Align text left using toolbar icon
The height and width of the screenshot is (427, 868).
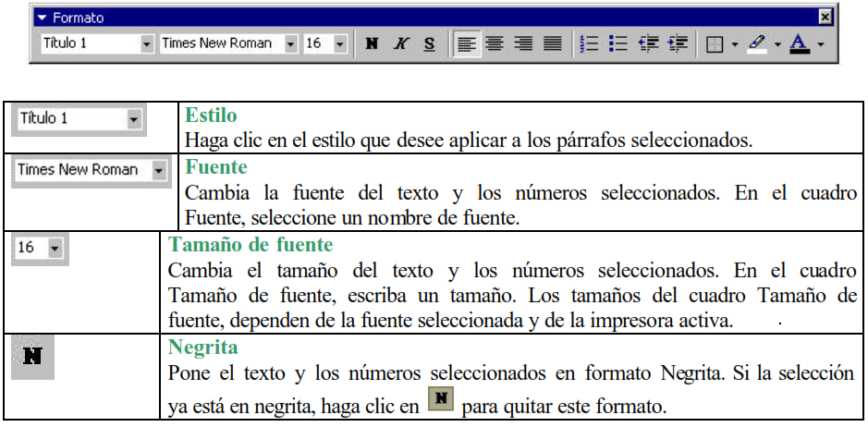pos(467,44)
